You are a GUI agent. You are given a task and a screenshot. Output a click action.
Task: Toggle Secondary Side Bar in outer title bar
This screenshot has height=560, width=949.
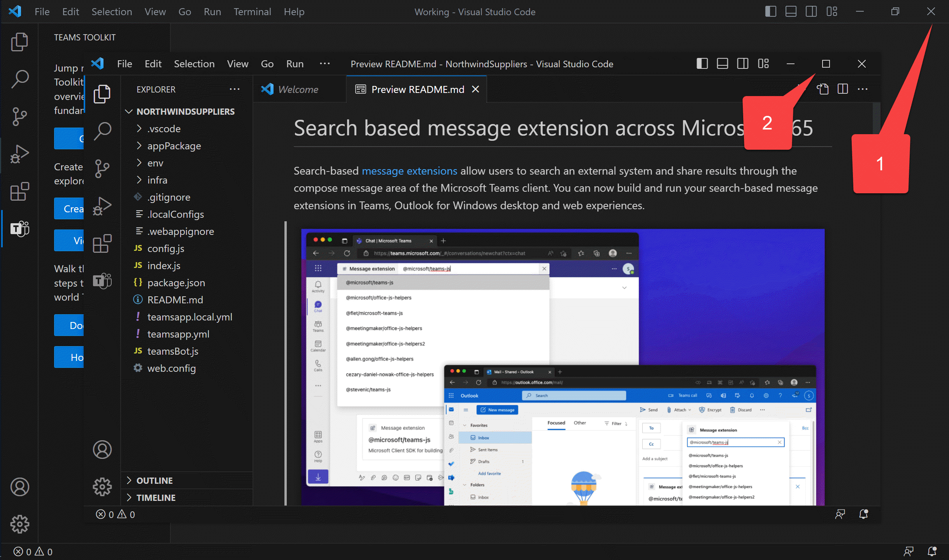pyautogui.click(x=811, y=12)
